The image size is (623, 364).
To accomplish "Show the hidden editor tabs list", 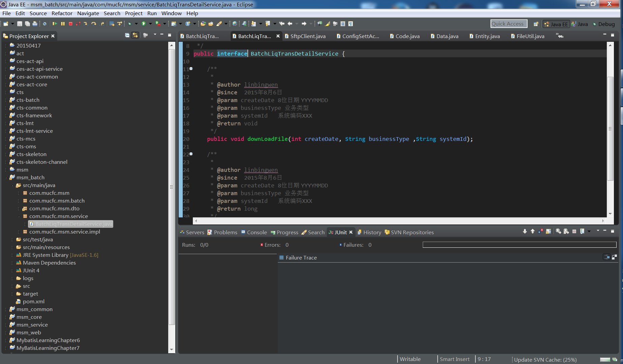I will point(560,36).
